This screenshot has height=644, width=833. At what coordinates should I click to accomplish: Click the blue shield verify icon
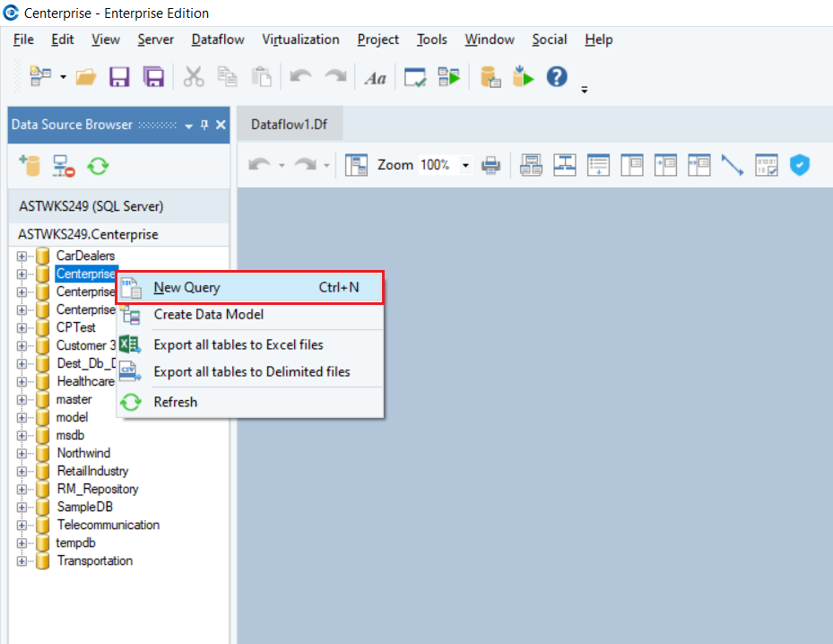pos(799,165)
